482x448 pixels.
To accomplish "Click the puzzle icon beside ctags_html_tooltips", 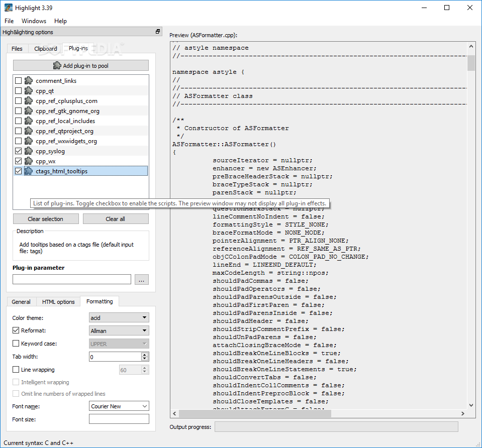I will [29, 171].
